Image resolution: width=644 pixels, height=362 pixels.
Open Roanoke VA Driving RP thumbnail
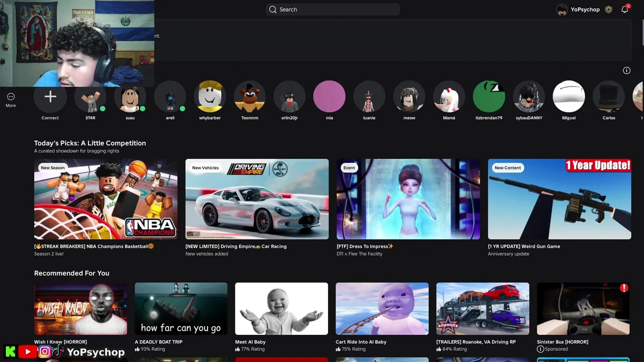pyautogui.click(x=482, y=309)
